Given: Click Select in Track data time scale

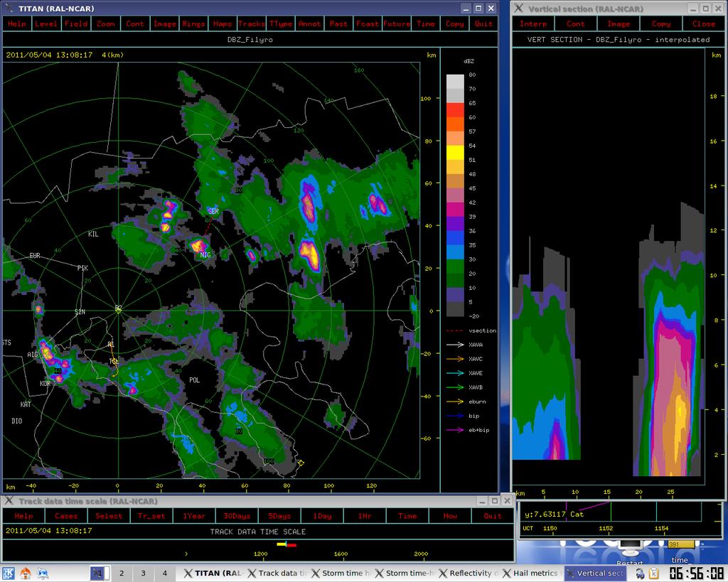Looking at the screenshot, I should tap(109, 516).
